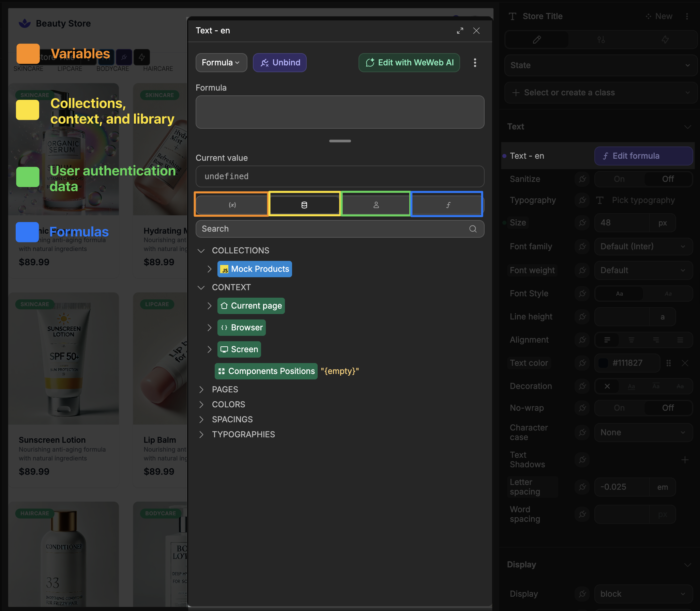Click Edit with WeWeb AI
The width and height of the screenshot is (700, 611).
pos(409,62)
